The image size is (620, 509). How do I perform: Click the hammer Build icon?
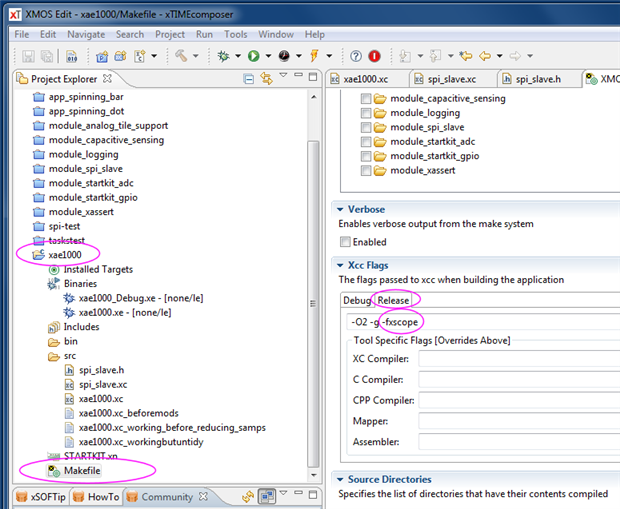tap(182, 57)
